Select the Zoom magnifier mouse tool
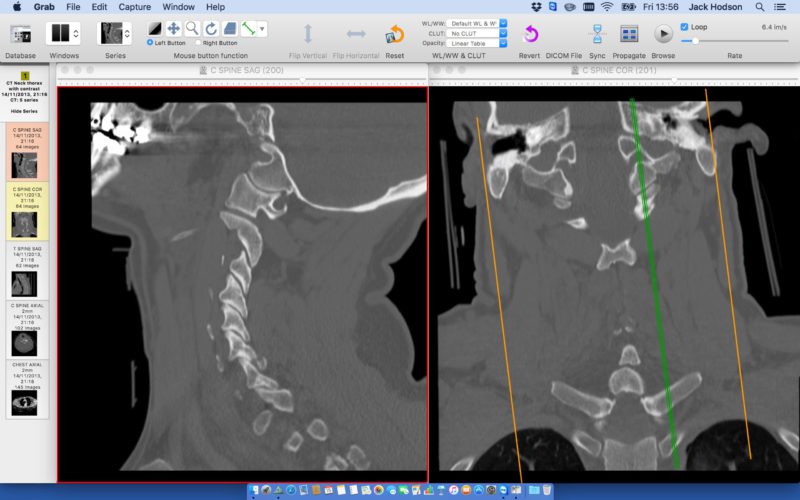The width and height of the screenshot is (800, 500). tap(192, 29)
